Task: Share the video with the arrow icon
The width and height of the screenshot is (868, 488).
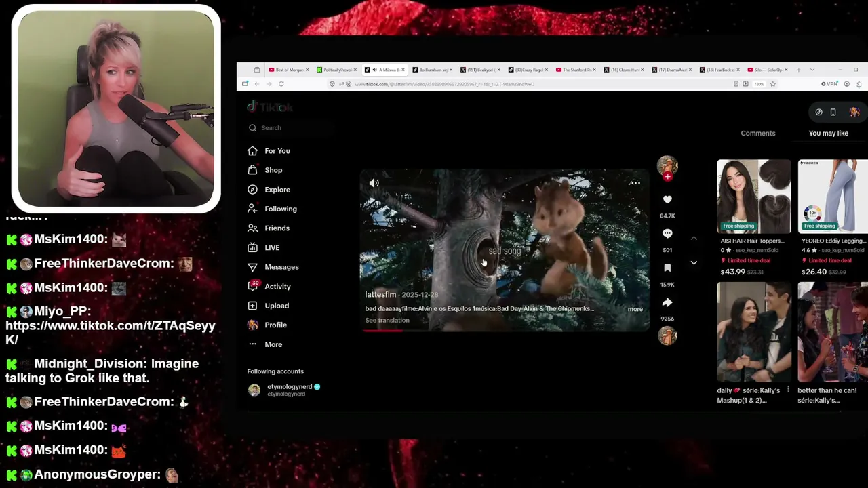Action: pos(667,303)
